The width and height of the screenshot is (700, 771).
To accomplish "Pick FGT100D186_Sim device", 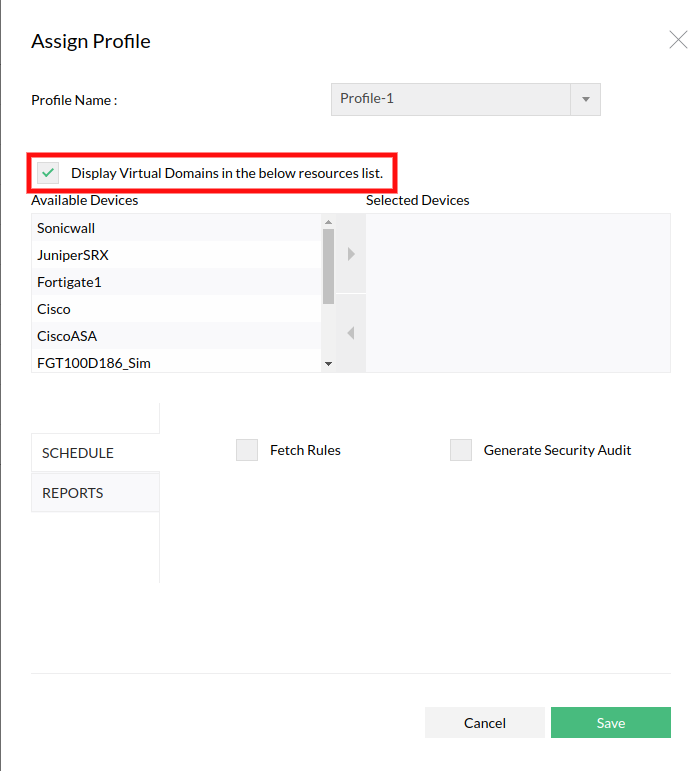I will click(94, 362).
